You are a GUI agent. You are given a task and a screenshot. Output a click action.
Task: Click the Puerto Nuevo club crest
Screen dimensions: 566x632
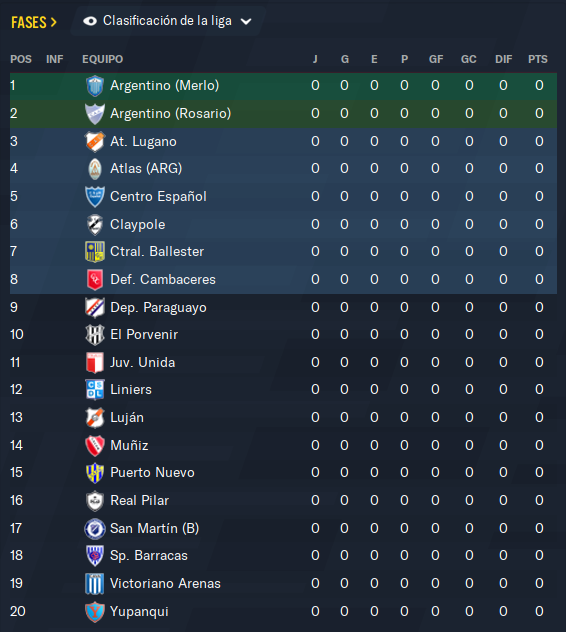(95, 473)
